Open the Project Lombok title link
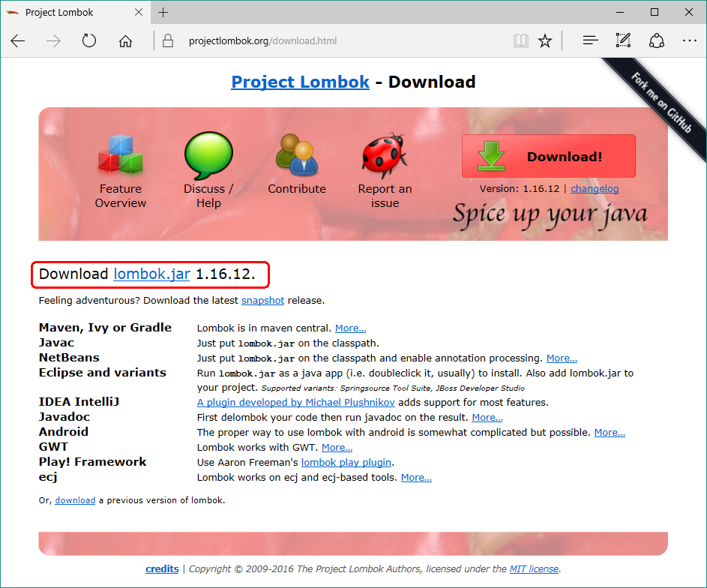Viewport: 707px width, 588px height. [300, 82]
